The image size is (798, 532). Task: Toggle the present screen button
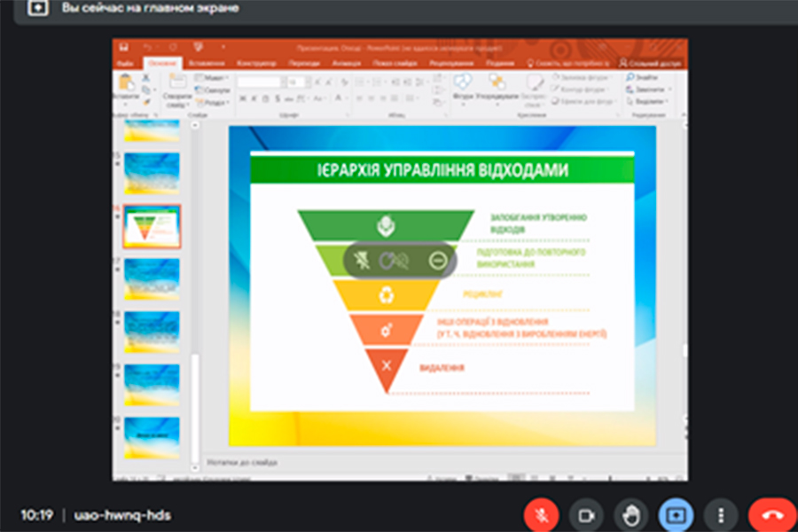pyautogui.click(x=676, y=515)
